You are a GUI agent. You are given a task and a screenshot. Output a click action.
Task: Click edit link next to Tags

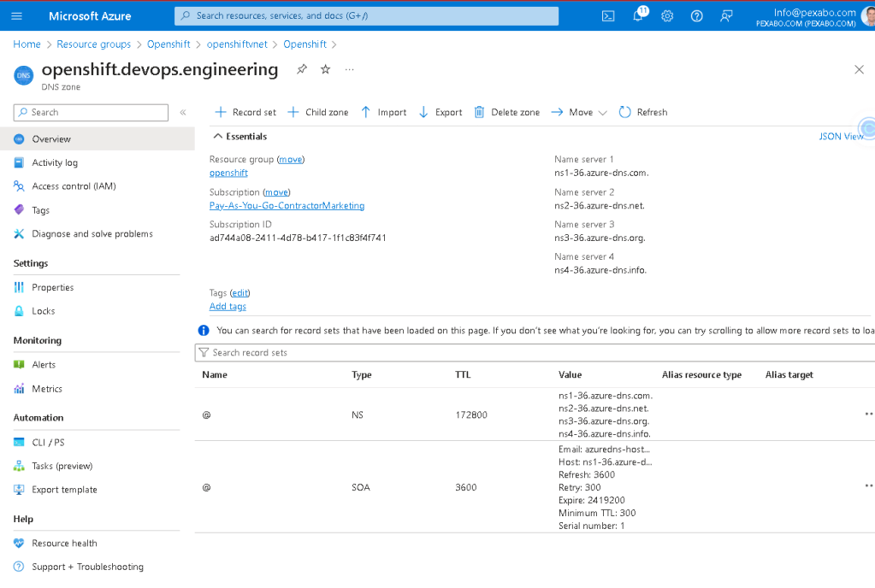(240, 293)
